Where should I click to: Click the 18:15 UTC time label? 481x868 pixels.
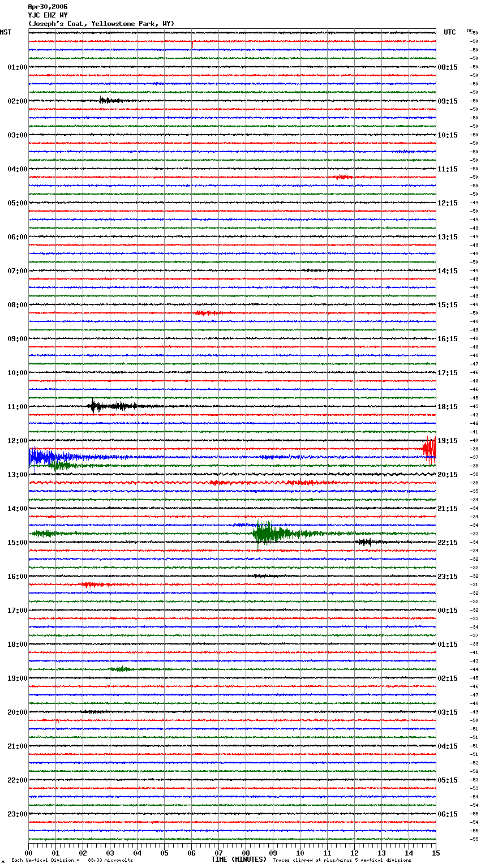coord(448,407)
